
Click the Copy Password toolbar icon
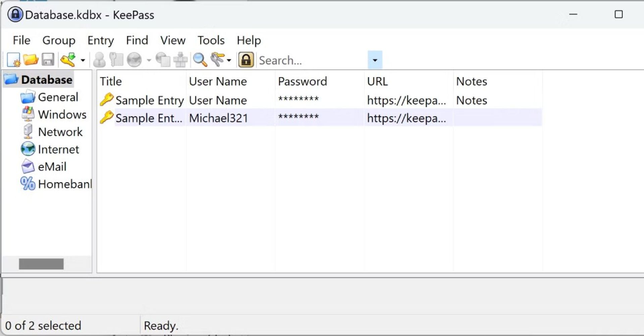116,60
